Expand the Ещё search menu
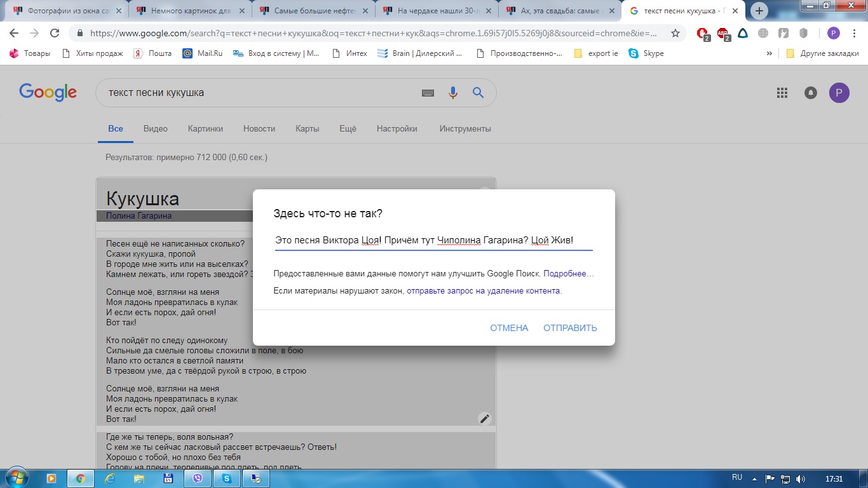The image size is (868, 488). click(348, 128)
